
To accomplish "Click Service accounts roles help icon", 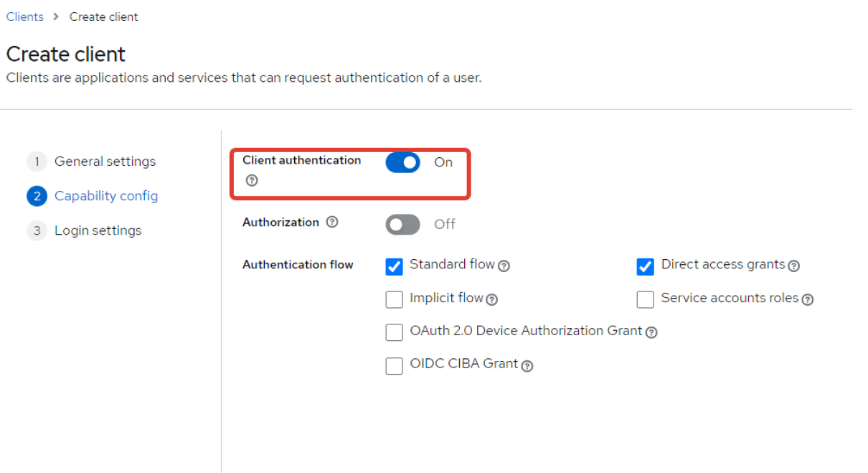I will pyautogui.click(x=808, y=299).
